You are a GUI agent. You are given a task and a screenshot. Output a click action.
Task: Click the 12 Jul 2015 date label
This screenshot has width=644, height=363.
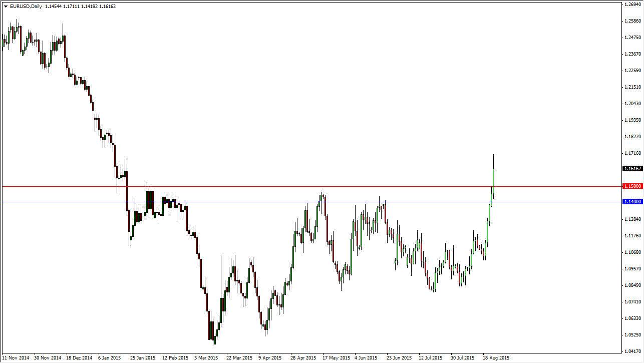coord(430,358)
